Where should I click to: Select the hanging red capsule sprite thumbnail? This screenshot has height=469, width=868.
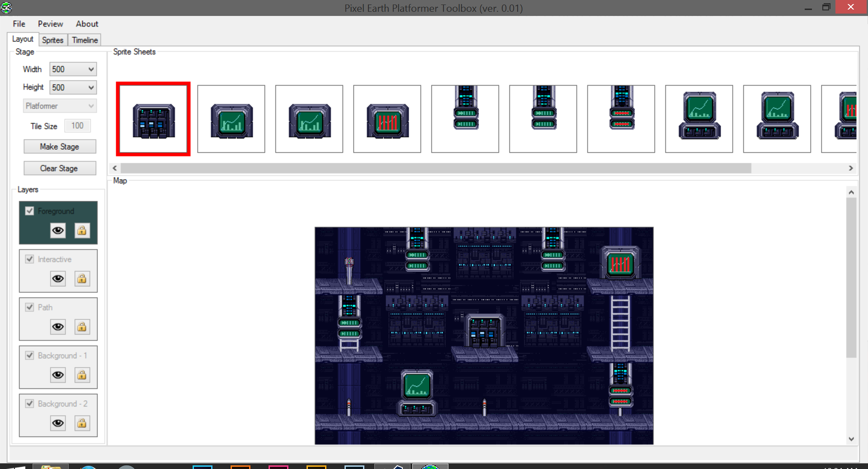click(621, 119)
